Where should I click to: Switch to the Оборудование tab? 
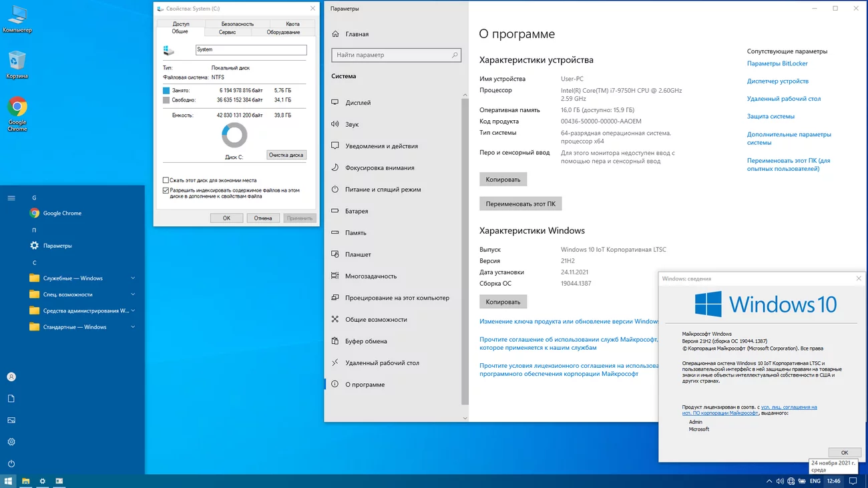tap(283, 32)
